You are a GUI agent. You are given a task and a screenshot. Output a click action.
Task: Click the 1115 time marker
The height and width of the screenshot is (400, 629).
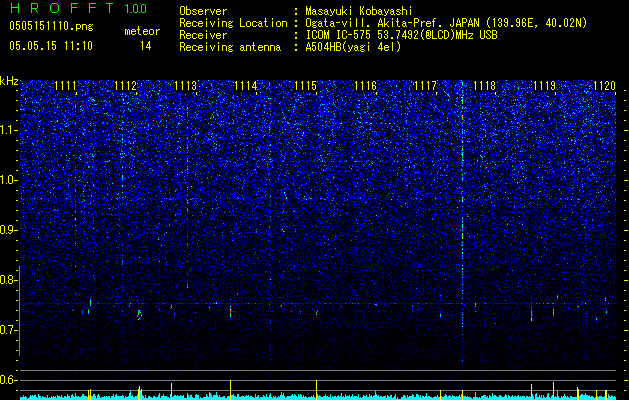[x=305, y=86]
